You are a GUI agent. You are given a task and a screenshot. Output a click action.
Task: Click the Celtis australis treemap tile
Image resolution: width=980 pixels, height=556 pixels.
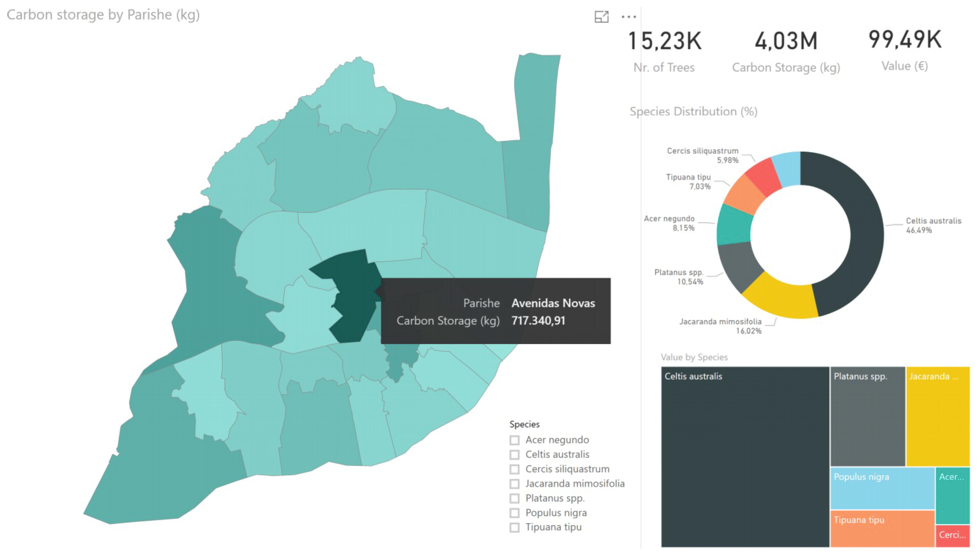[744, 458]
